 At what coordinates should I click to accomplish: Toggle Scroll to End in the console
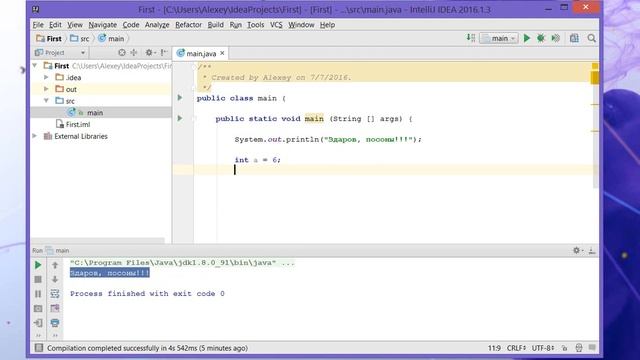[55, 309]
